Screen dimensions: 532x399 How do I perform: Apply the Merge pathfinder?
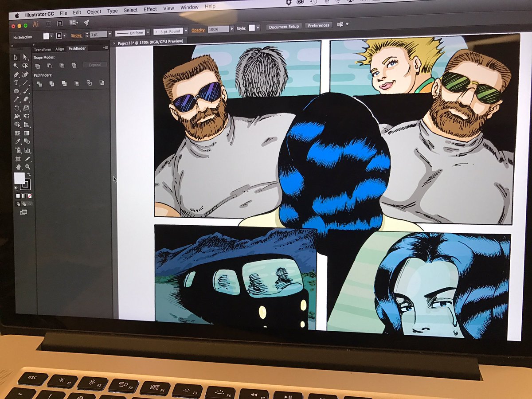pos(64,83)
